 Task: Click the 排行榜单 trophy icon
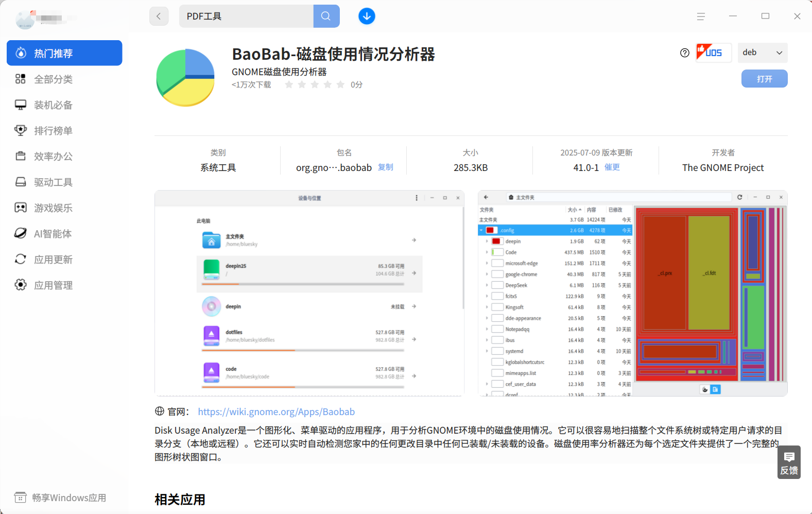[x=21, y=130]
